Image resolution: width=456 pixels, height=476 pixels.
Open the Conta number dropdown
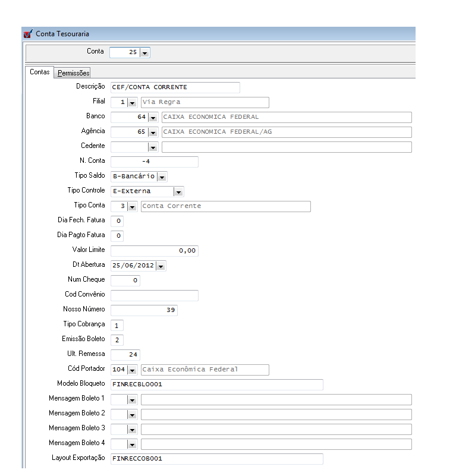[145, 53]
